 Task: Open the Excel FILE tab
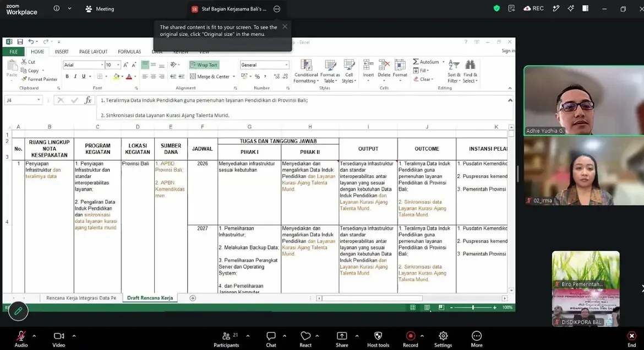14,52
